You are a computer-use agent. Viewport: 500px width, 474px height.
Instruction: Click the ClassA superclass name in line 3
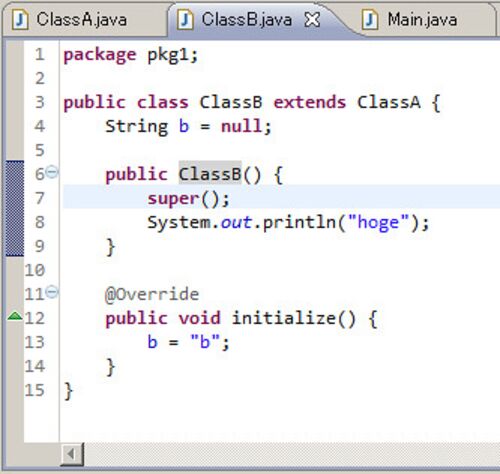pos(389,102)
